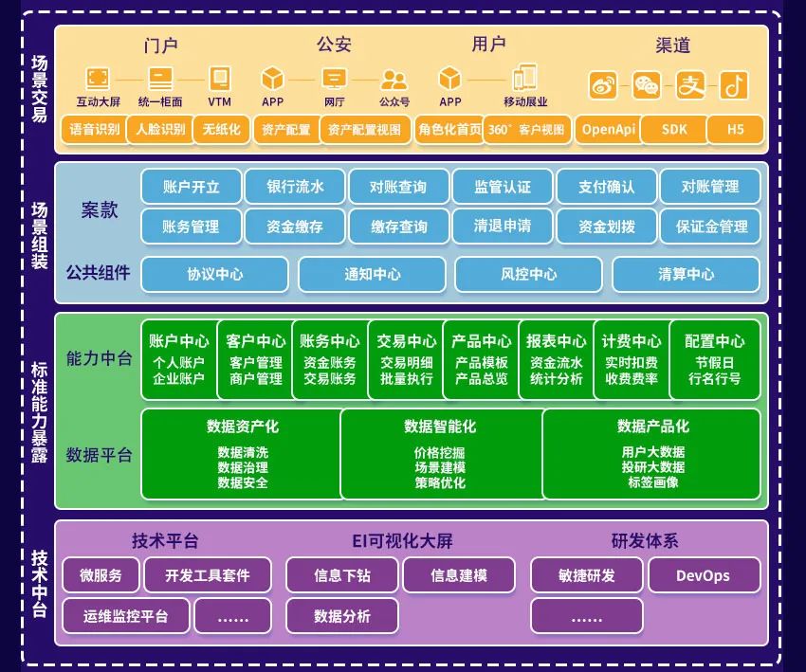The height and width of the screenshot is (672, 806).
Task: Click the 公众号 people icon
Action: pyautogui.click(x=394, y=80)
